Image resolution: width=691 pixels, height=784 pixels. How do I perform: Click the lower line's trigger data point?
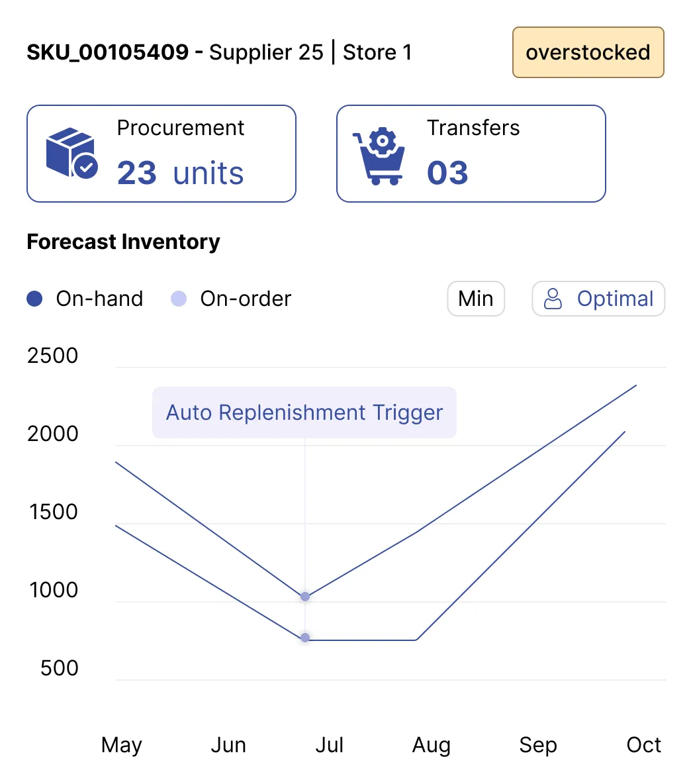point(305,638)
